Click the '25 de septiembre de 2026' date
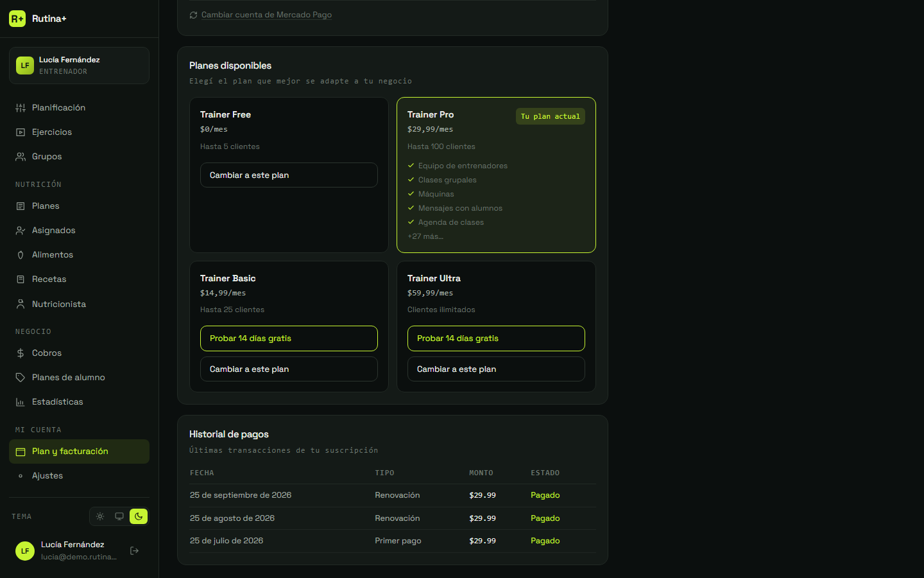The image size is (924, 578). click(241, 495)
